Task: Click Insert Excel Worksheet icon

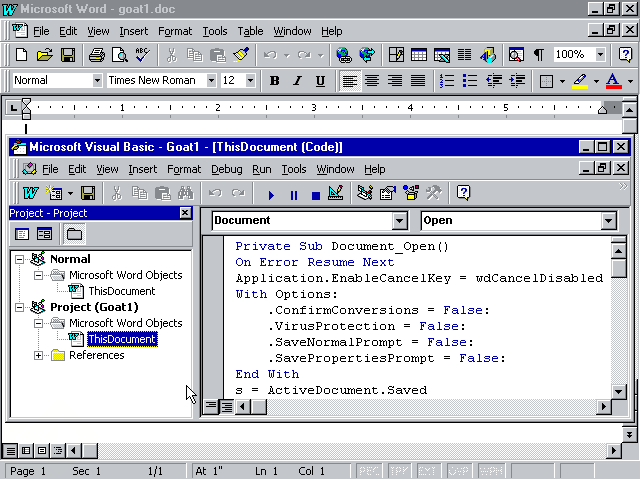Action: (x=442, y=55)
